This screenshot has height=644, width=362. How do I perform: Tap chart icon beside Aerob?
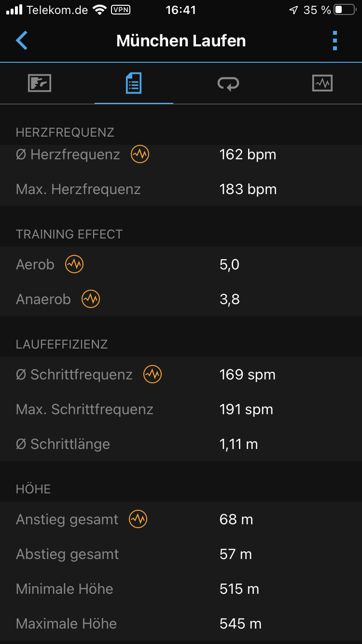(x=74, y=265)
